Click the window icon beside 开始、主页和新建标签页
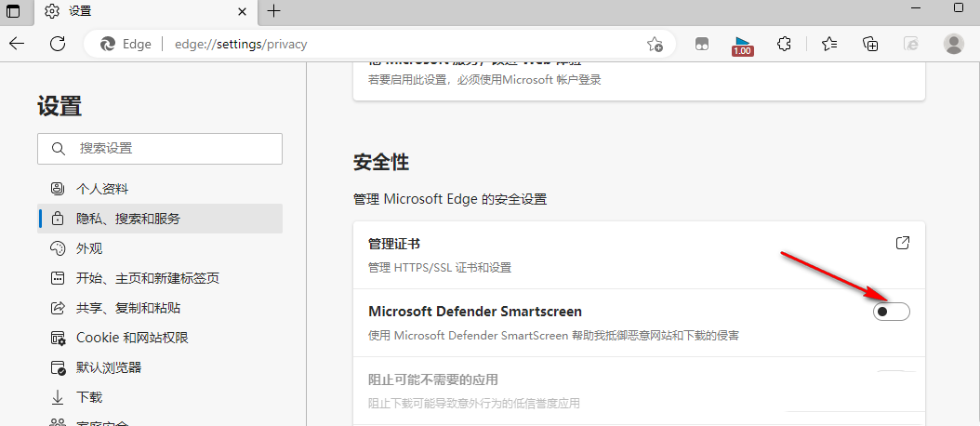 click(58, 278)
